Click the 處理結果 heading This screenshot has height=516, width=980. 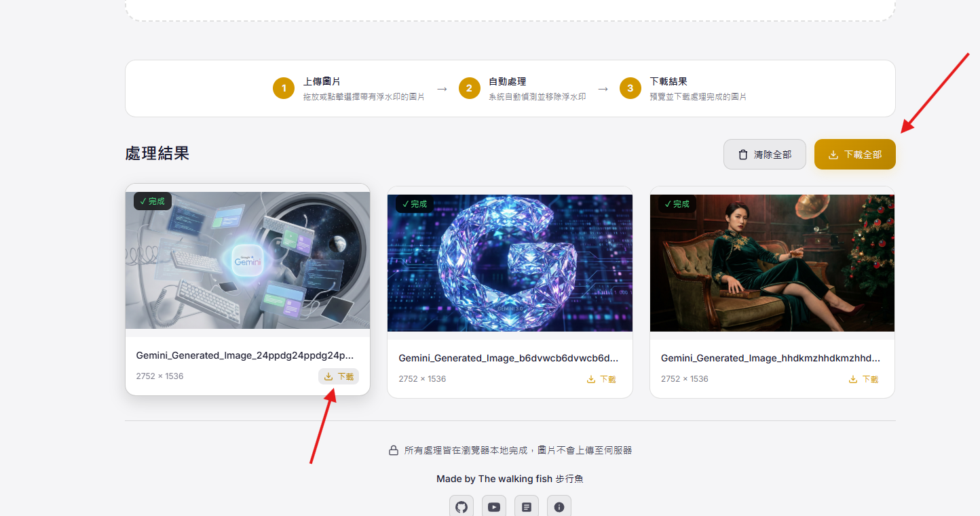point(157,153)
